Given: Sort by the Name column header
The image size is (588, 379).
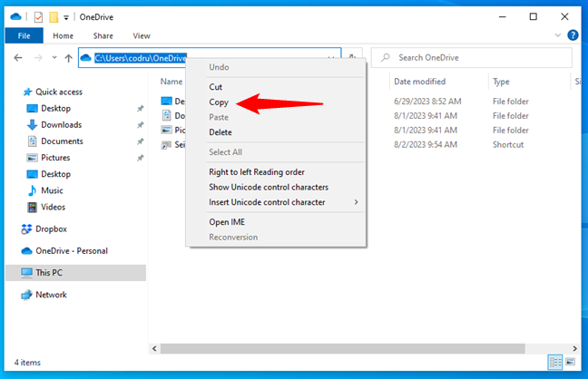Looking at the screenshot, I should (171, 82).
